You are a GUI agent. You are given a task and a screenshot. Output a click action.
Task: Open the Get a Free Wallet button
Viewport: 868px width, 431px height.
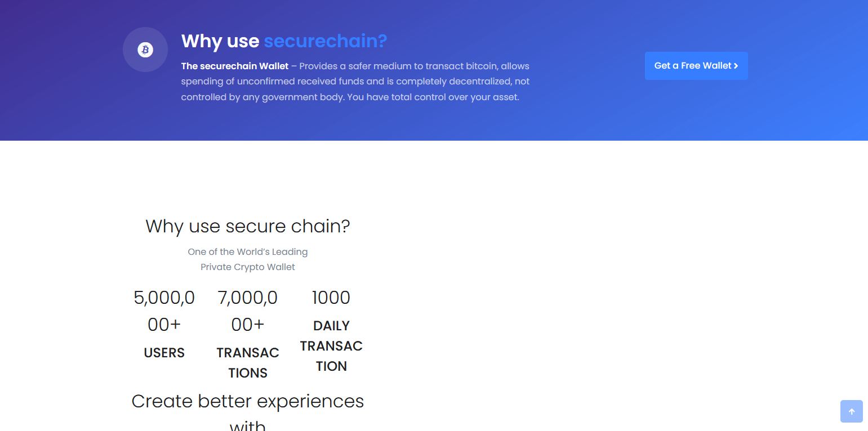pyautogui.click(x=696, y=66)
